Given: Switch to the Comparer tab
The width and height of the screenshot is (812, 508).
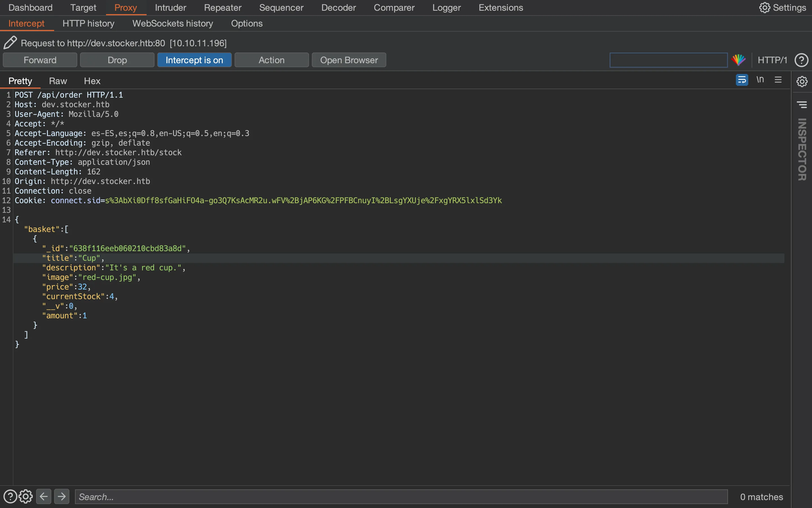Looking at the screenshot, I should 394,7.
